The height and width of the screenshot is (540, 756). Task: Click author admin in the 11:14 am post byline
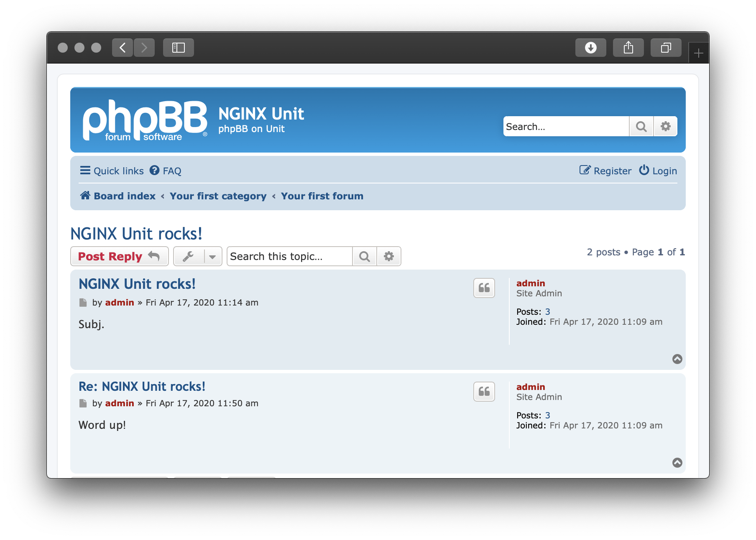point(120,303)
